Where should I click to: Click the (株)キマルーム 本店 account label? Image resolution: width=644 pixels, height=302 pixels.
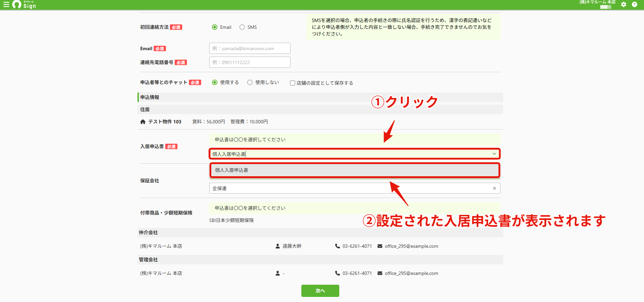pyautogui.click(x=597, y=2)
